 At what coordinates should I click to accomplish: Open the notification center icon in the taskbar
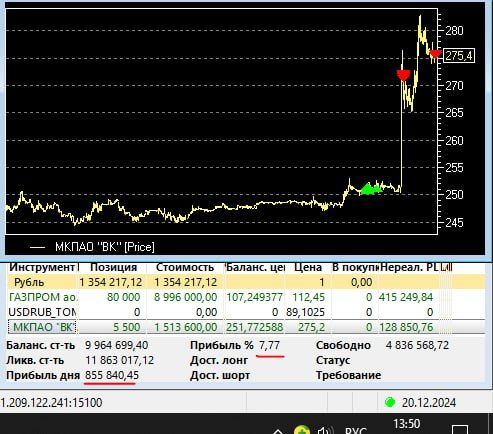tap(460, 430)
